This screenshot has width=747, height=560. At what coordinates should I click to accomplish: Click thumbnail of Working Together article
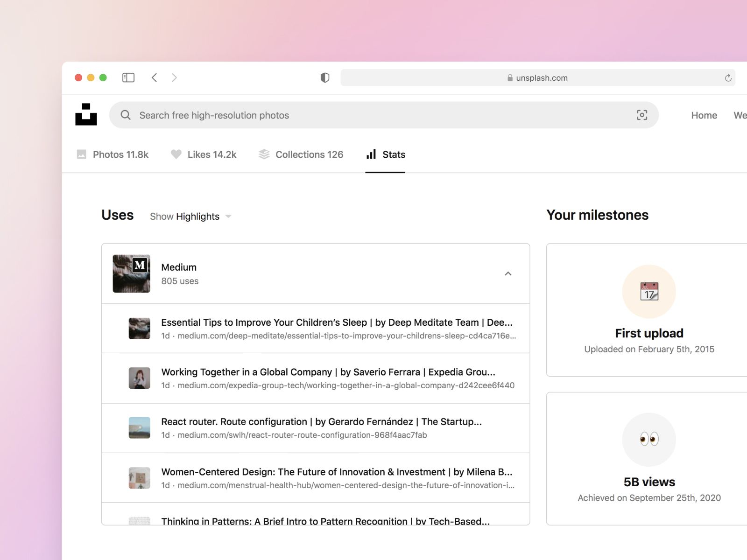(139, 378)
